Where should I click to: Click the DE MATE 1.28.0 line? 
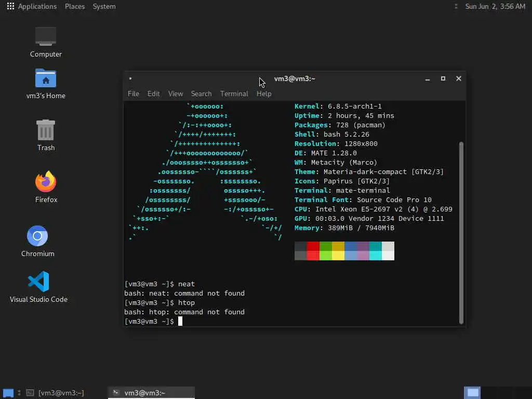tap(325, 153)
